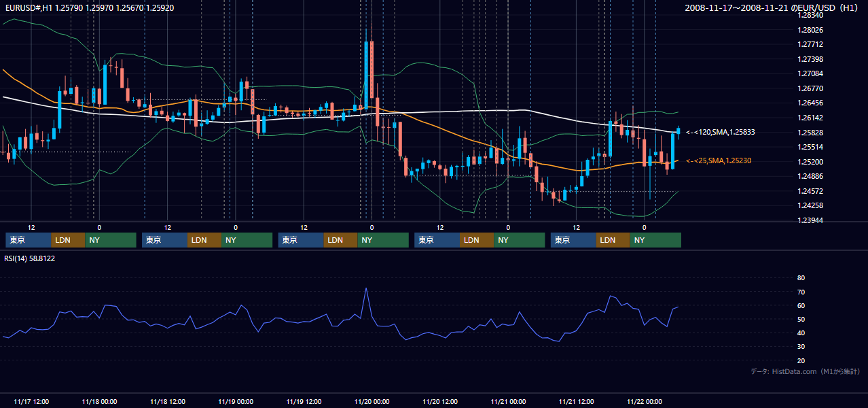Select the 11/18 12:00 time axis label
The width and height of the screenshot is (868, 408).
tap(168, 402)
